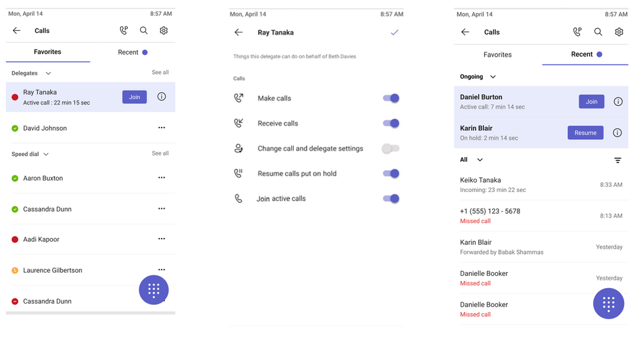Open the All calls dropdown
This screenshot has height=341, width=644.
point(479,160)
